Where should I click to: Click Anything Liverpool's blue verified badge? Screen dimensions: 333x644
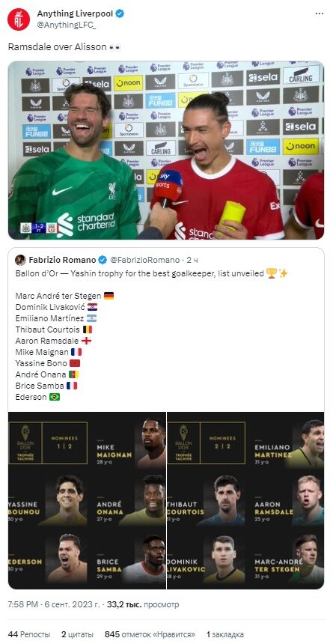click(x=120, y=14)
